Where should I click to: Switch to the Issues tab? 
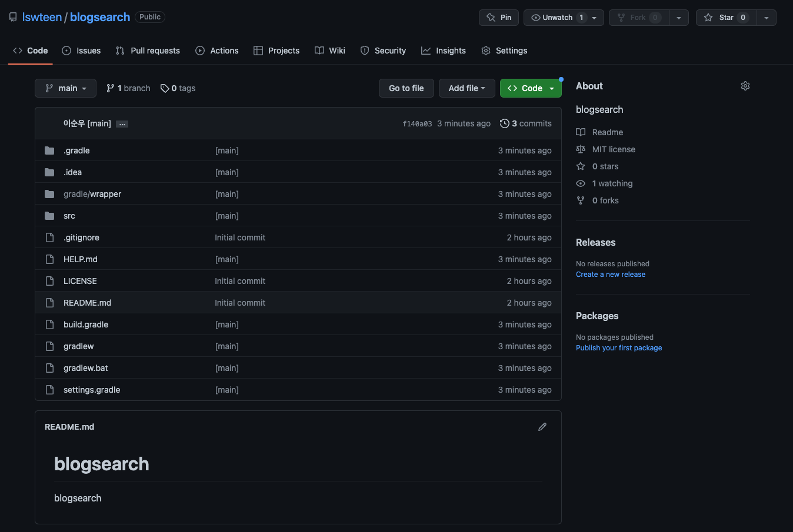pyautogui.click(x=81, y=51)
